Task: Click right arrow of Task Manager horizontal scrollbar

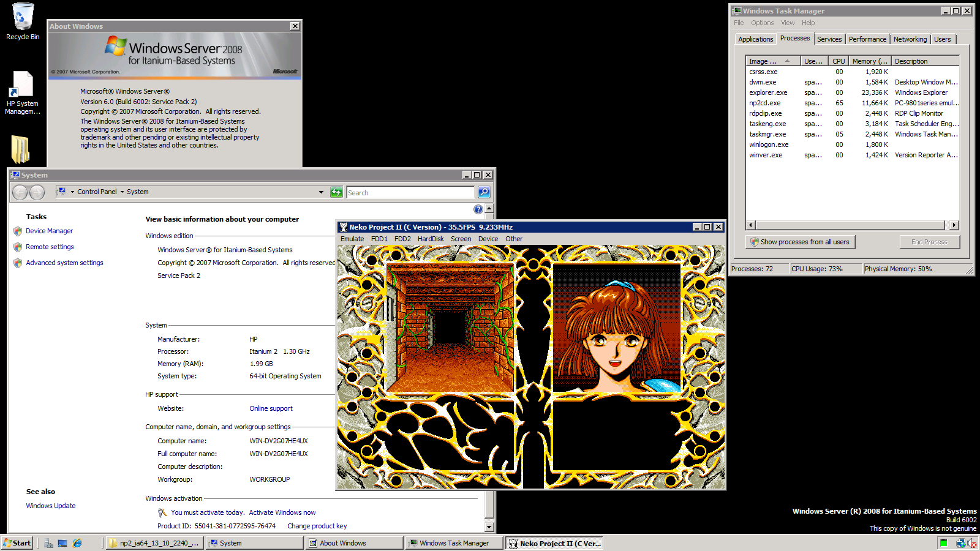Action: (x=954, y=225)
